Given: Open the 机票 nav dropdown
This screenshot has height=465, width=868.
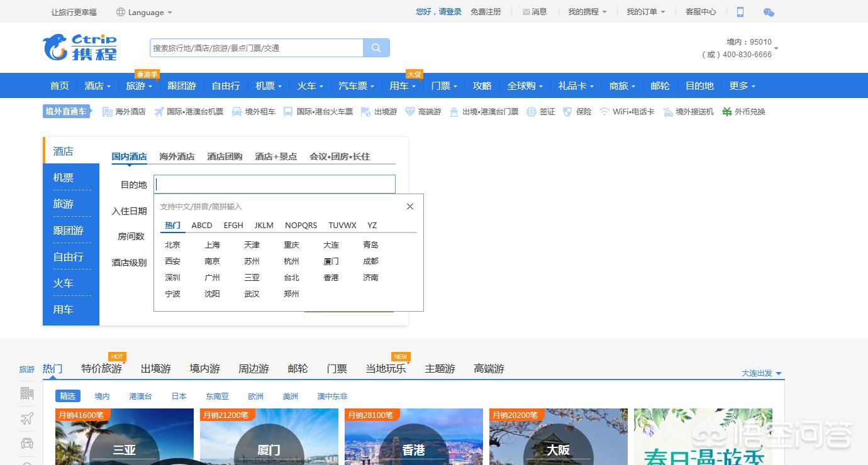Looking at the screenshot, I should [x=269, y=85].
